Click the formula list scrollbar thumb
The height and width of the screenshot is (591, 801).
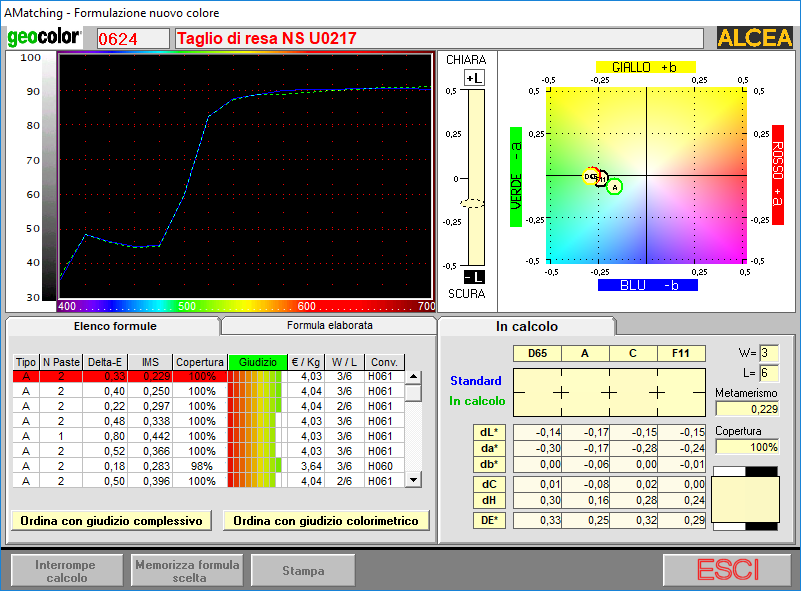point(413,393)
